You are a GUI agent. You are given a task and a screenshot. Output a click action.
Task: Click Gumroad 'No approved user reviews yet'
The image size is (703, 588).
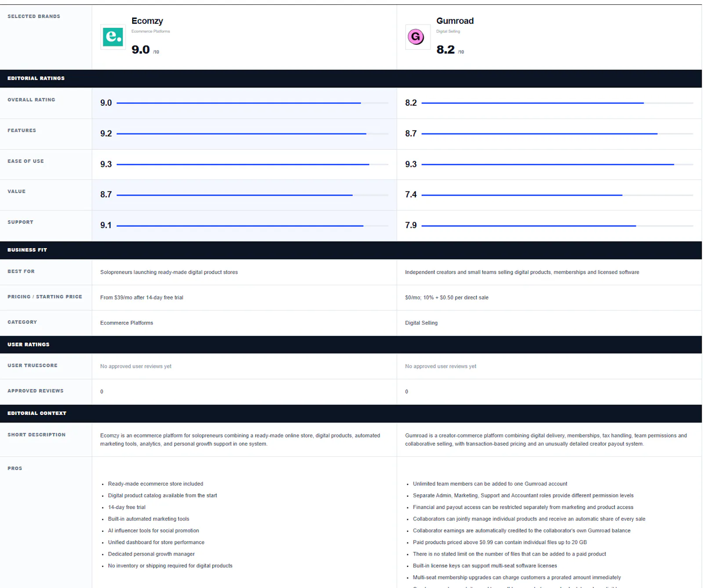coord(440,366)
